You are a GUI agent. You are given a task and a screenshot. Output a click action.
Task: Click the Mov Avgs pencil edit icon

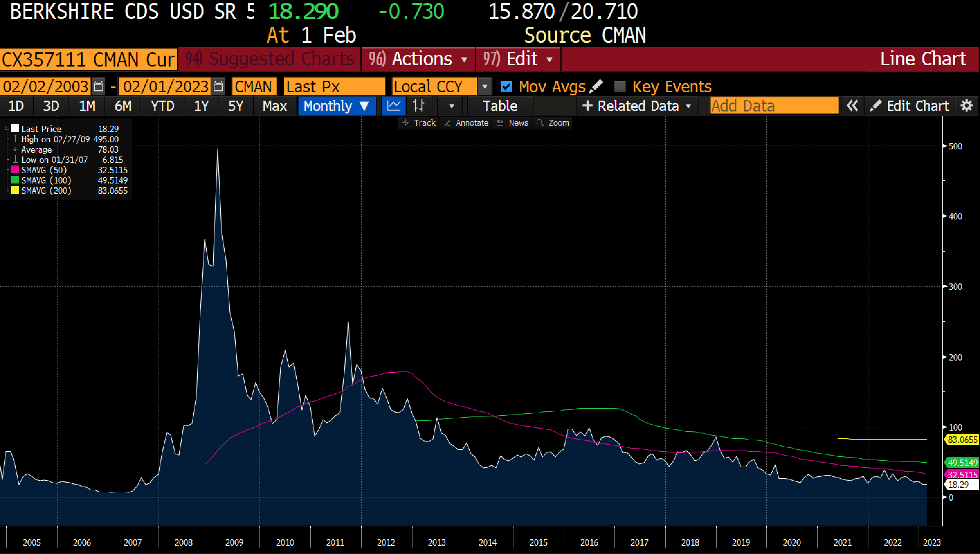point(595,86)
